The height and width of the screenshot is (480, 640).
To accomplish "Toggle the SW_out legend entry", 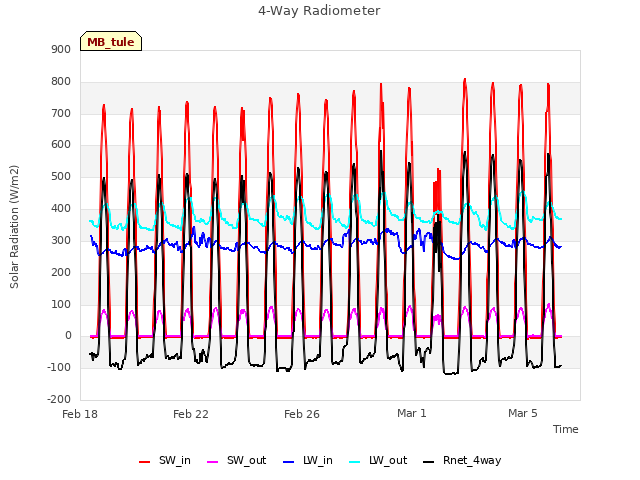I will coord(237,461).
